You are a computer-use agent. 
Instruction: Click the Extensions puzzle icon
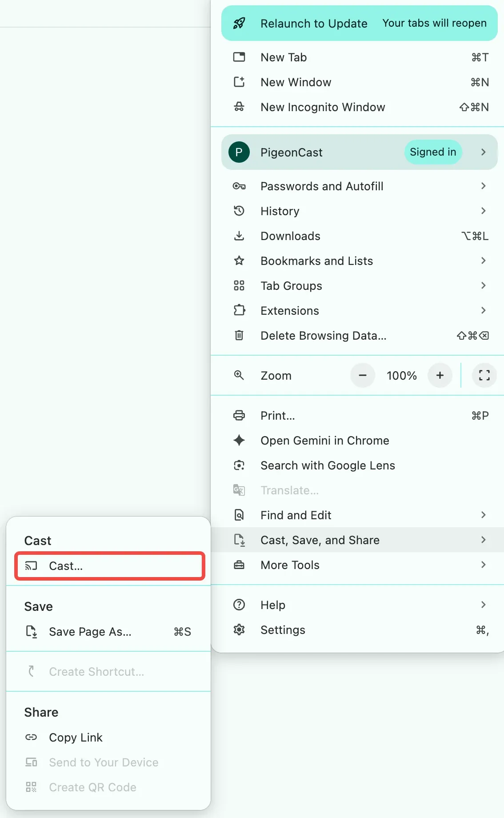pyautogui.click(x=239, y=310)
